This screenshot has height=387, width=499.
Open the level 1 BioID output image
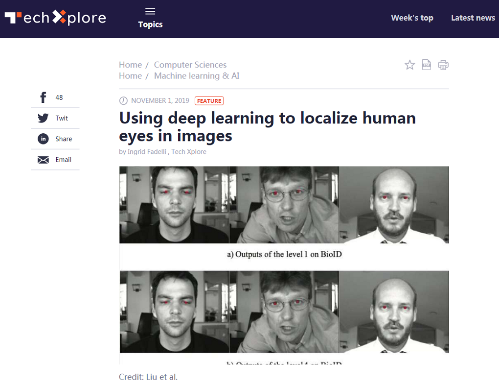(x=284, y=205)
